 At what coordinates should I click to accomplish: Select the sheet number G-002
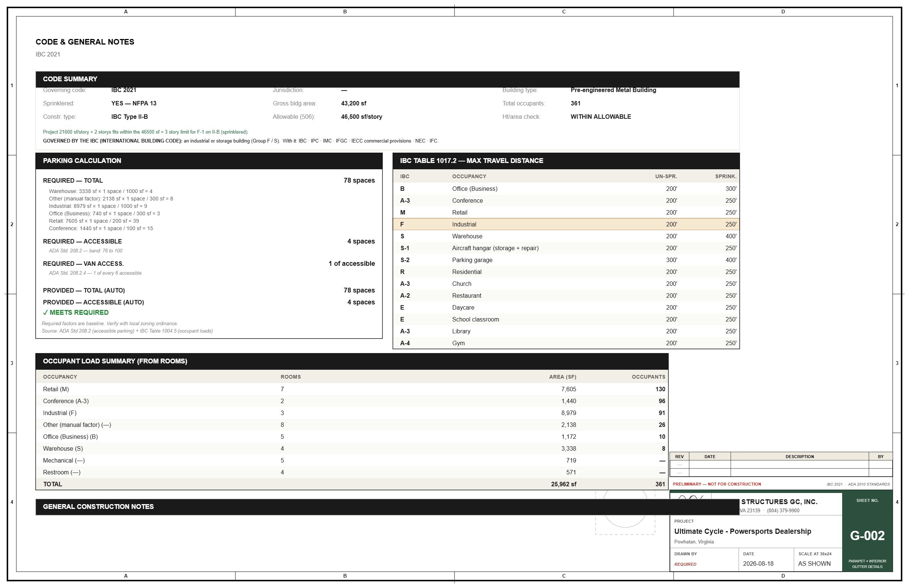[x=867, y=536]
